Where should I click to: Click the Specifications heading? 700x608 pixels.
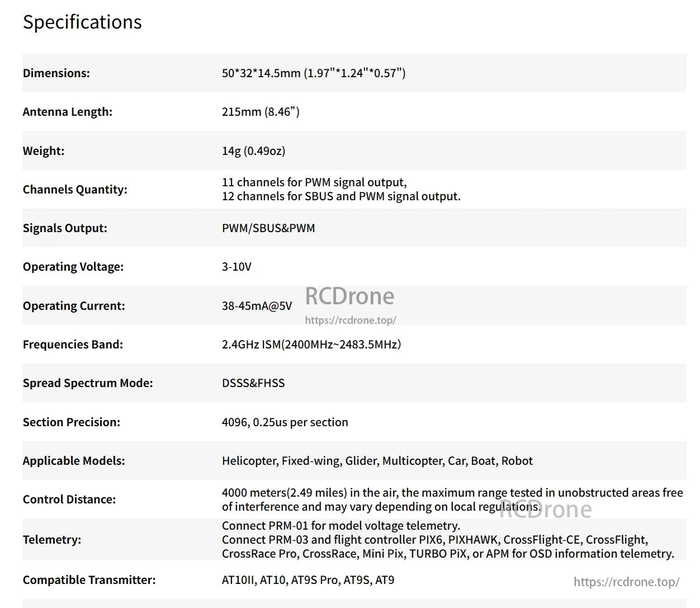[x=82, y=22]
